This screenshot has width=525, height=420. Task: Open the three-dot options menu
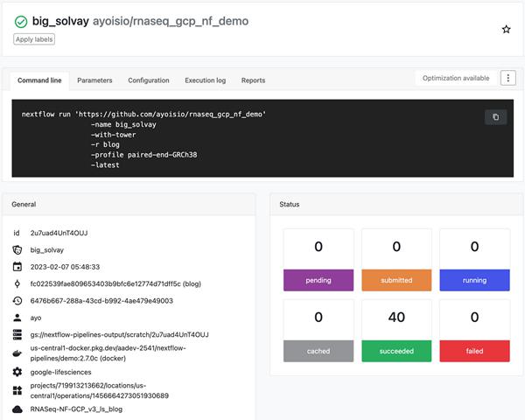pyautogui.click(x=507, y=78)
